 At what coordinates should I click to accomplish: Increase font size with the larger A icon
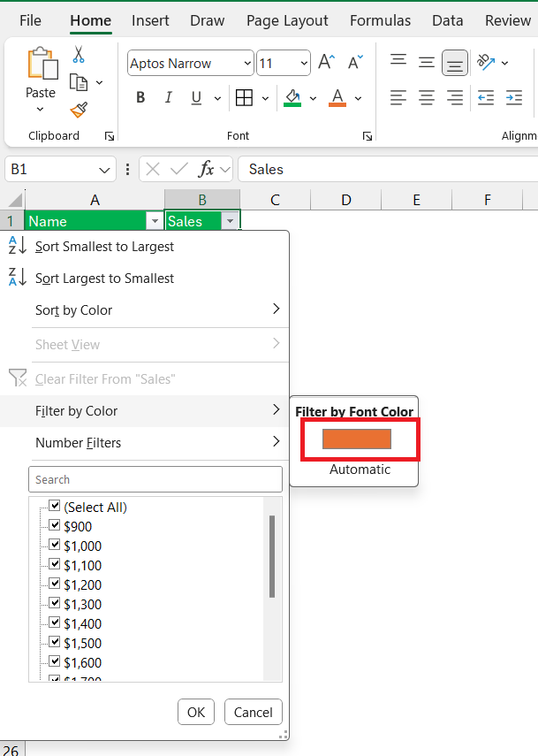pos(327,62)
